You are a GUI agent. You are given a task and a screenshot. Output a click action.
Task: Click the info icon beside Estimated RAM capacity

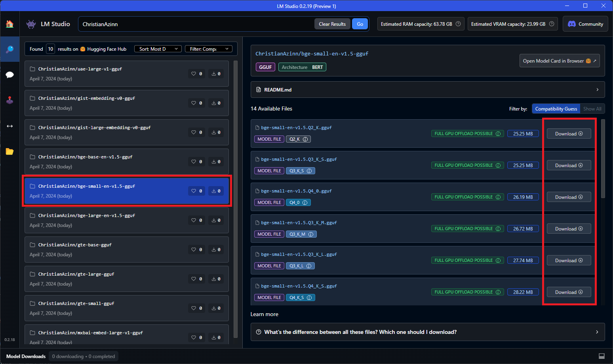(x=458, y=24)
